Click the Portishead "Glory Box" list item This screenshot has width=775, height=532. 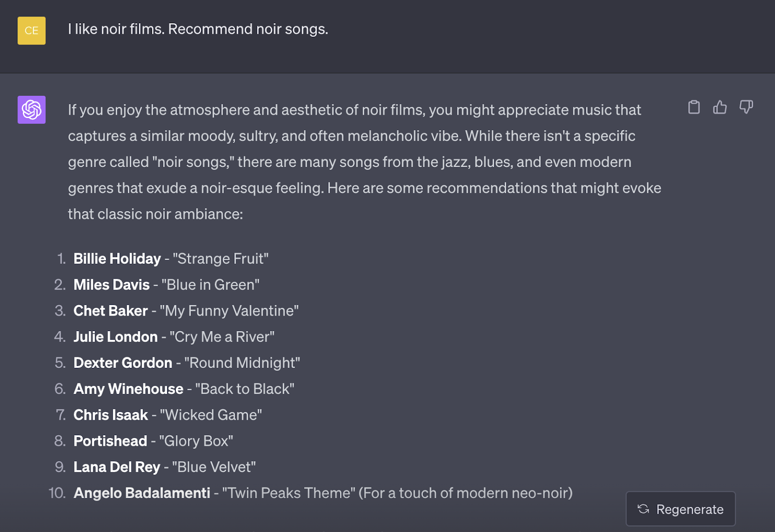pyautogui.click(x=153, y=441)
